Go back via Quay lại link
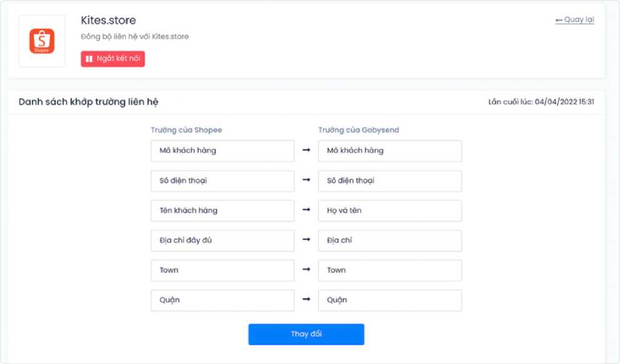The height and width of the screenshot is (364, 620). tap(574, 19)
